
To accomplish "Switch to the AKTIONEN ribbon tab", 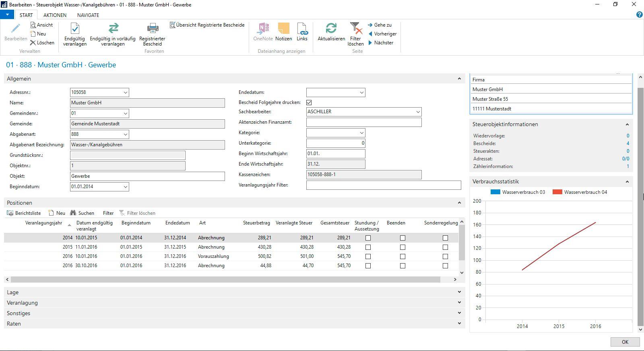I will point(55,15).
